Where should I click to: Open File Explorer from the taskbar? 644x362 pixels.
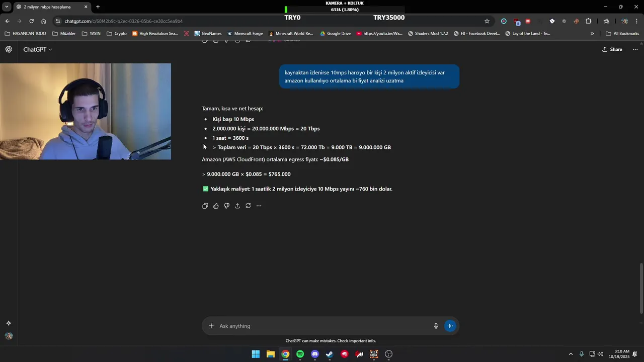pos(270,354)
